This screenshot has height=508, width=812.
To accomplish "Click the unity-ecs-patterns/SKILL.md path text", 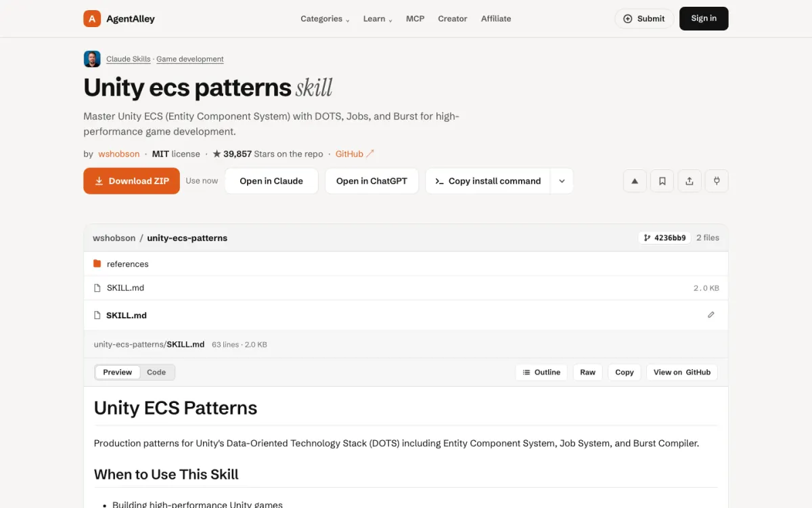I will 149,344.
